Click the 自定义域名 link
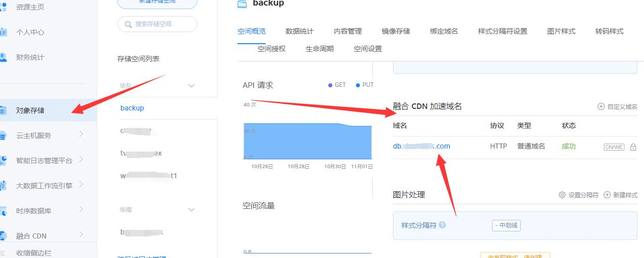The image size is (644, 258). coord(622,106)
